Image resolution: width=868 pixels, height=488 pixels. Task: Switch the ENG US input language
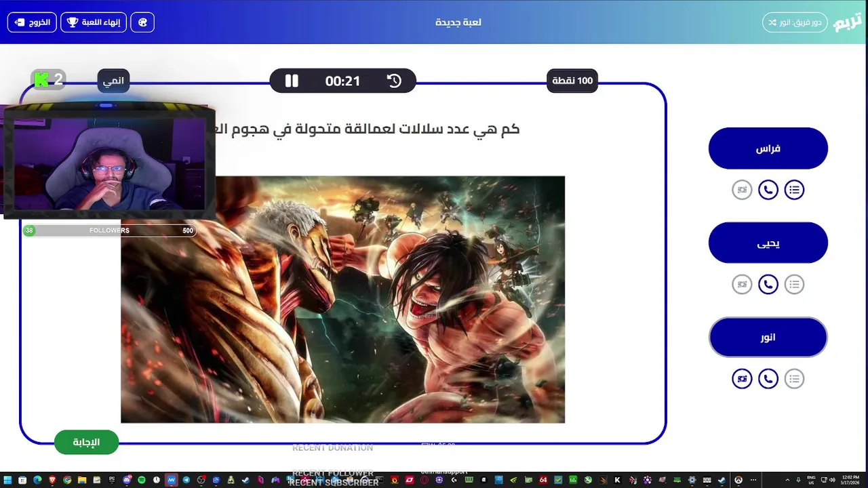(810, 480)
